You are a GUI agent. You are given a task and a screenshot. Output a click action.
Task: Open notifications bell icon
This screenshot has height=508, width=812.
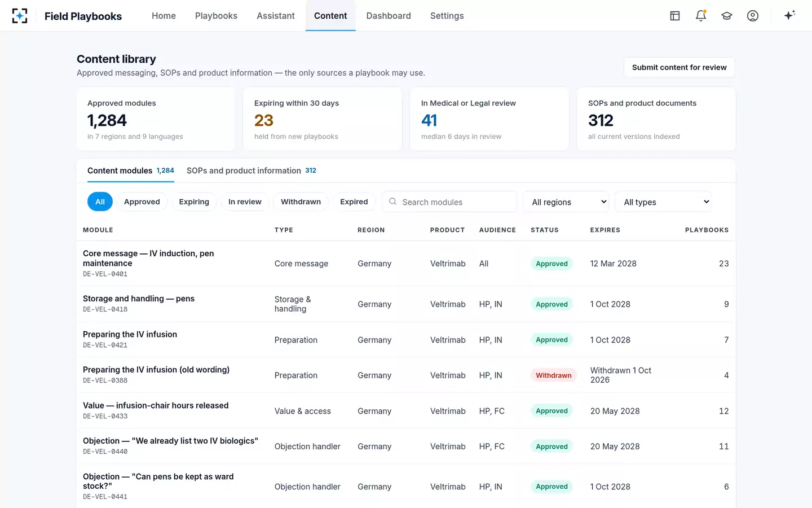tap(701, 16)
